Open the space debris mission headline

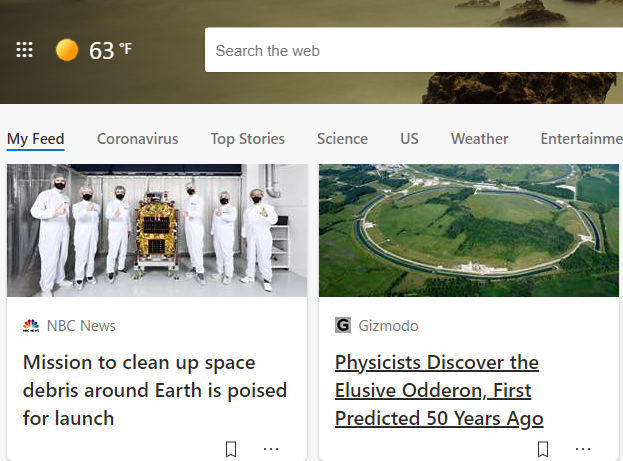click(x=155, y=390)
